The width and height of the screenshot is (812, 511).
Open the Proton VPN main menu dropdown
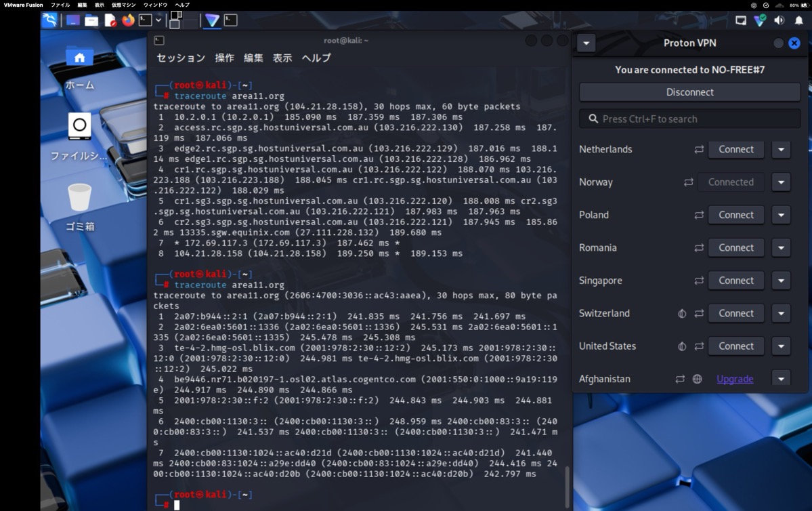click(x=586, y=43)
